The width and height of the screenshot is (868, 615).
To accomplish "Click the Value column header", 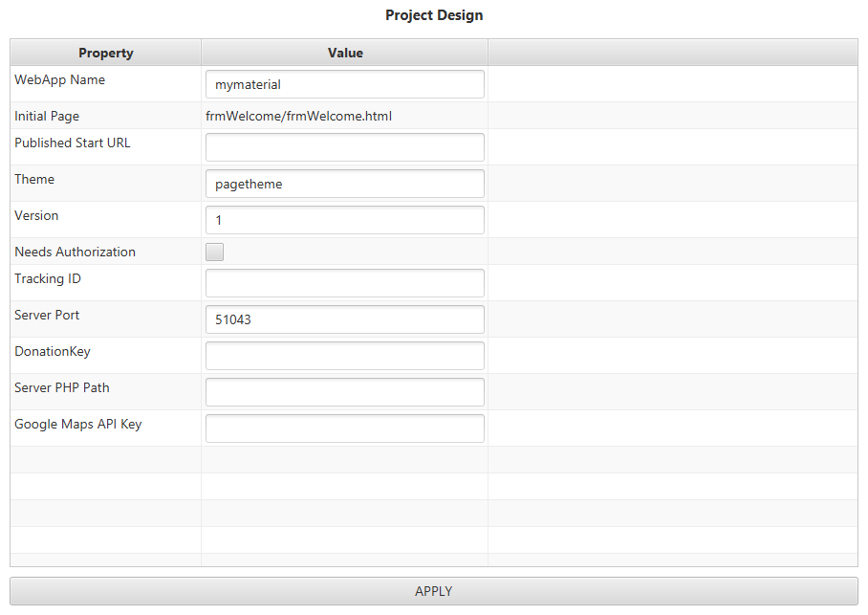I will (345, 53).
